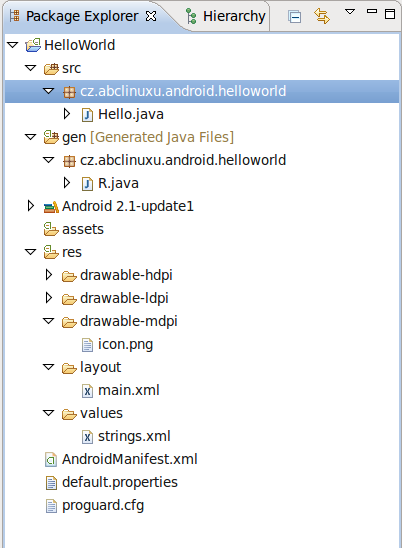The width and height of the screenshot is (402, 548).
Task: Expand Android 2.1-update1 library
Action: 30,206
